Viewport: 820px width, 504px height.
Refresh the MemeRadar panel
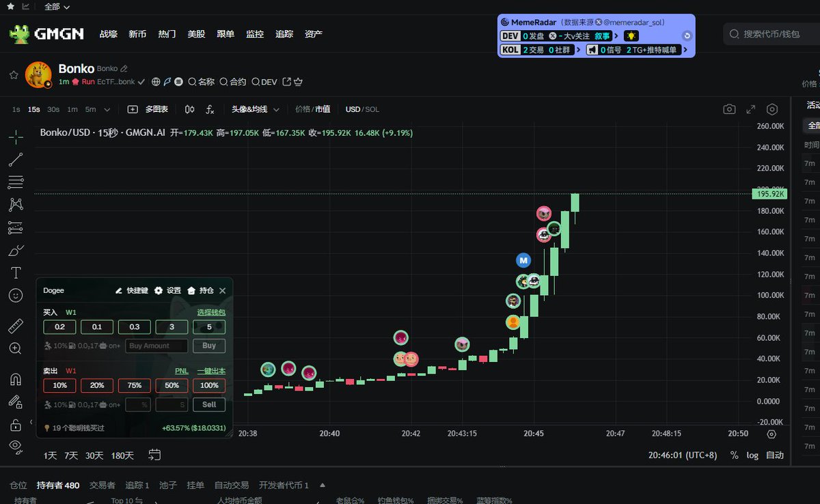point(687,36)
